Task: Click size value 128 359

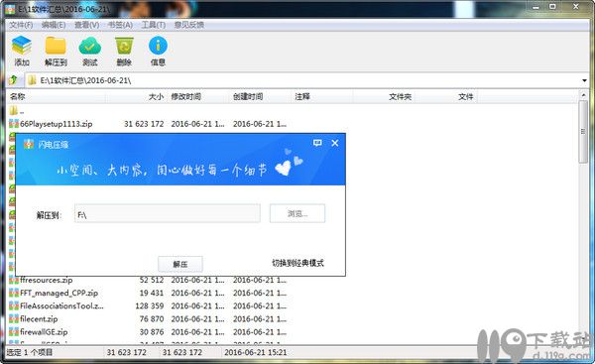Action: 150,305
